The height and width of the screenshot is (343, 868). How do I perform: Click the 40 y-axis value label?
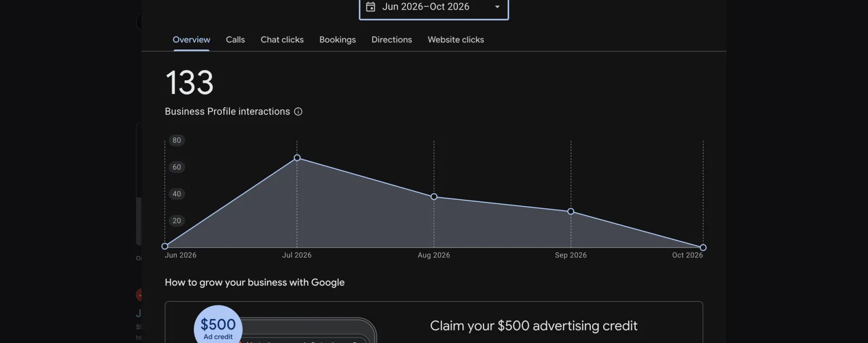[177, 194]
